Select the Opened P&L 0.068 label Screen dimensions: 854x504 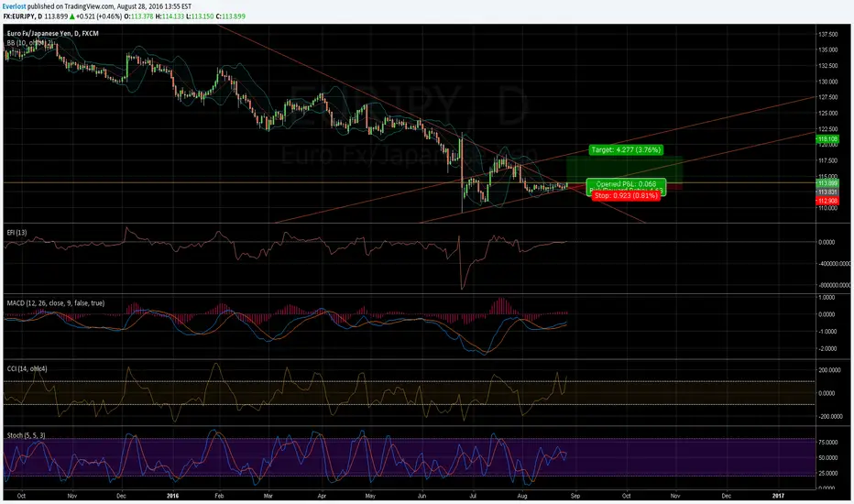(x=626, y=184)
